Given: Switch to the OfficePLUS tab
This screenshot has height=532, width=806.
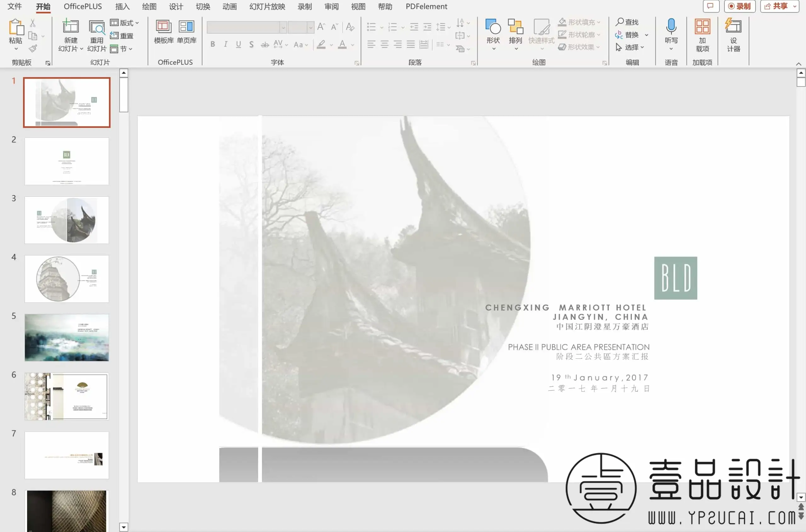Looking at the screenshot, I should click(82, 6).
